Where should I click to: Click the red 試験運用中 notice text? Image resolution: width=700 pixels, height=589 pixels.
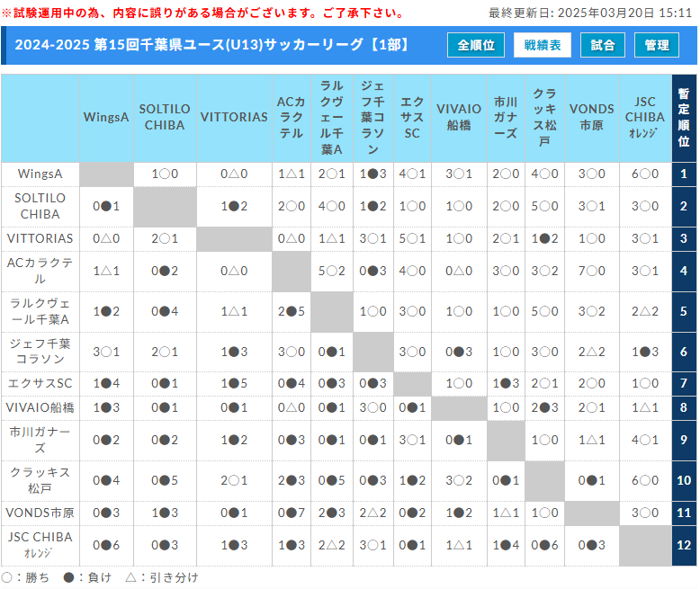203,13
